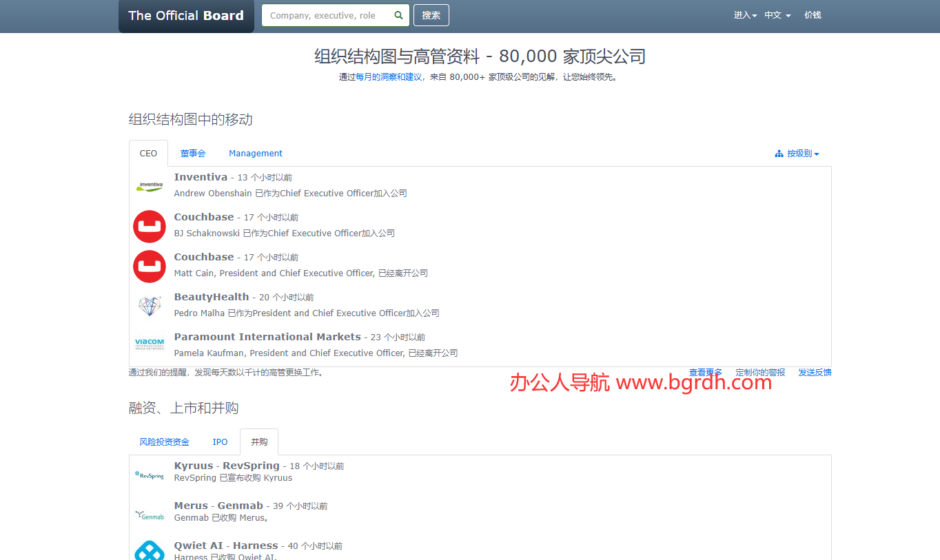
Task: Click the RevSpring logo
Action: click(150, 475)
